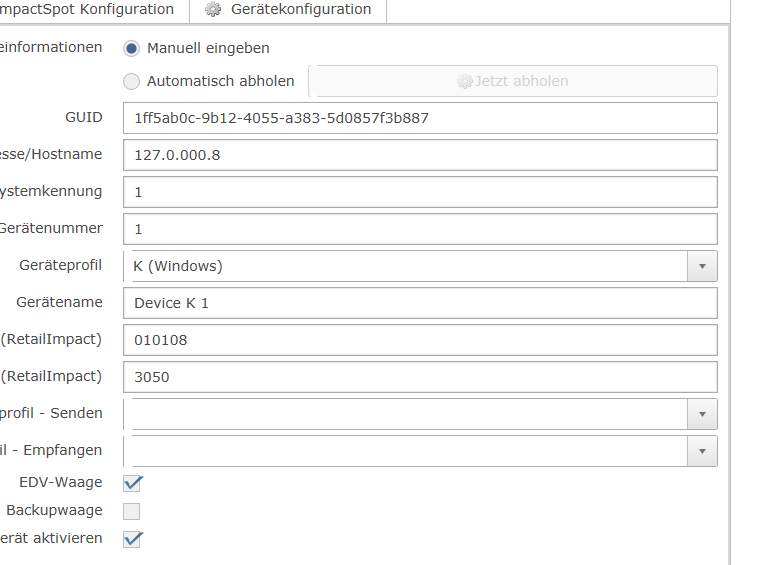765x565 pixels.
Task: Click the RetailImpact field containing 010108
Action: tap(420, 340)
